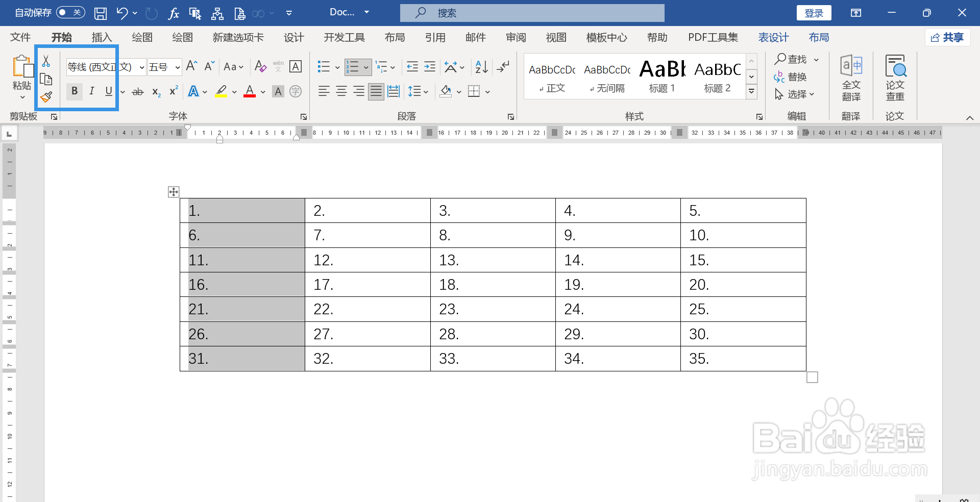
Task: Open the thesis plagiarism check tool
Action: pos(895,78)
